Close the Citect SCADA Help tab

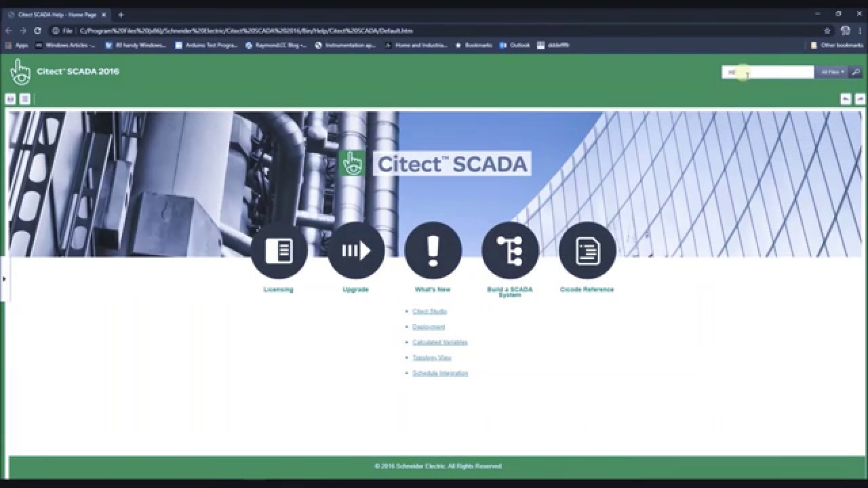105,14
